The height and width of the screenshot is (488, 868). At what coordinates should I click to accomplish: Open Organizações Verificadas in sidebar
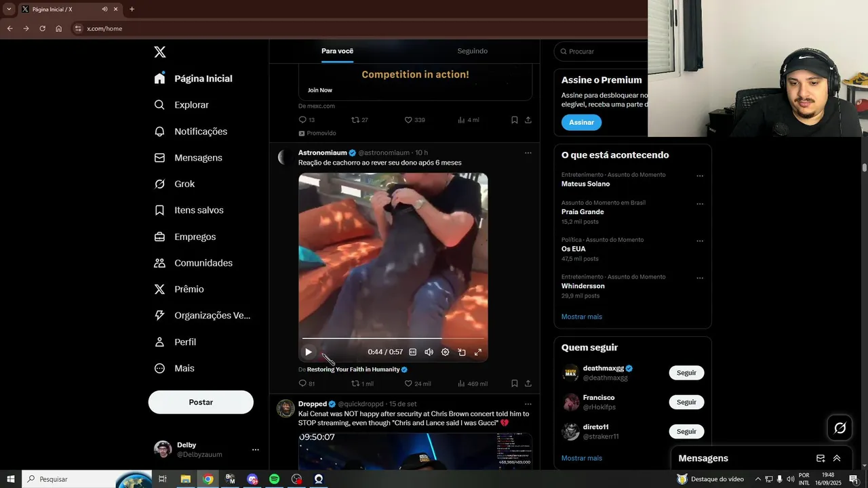click(x=202, y=316)
